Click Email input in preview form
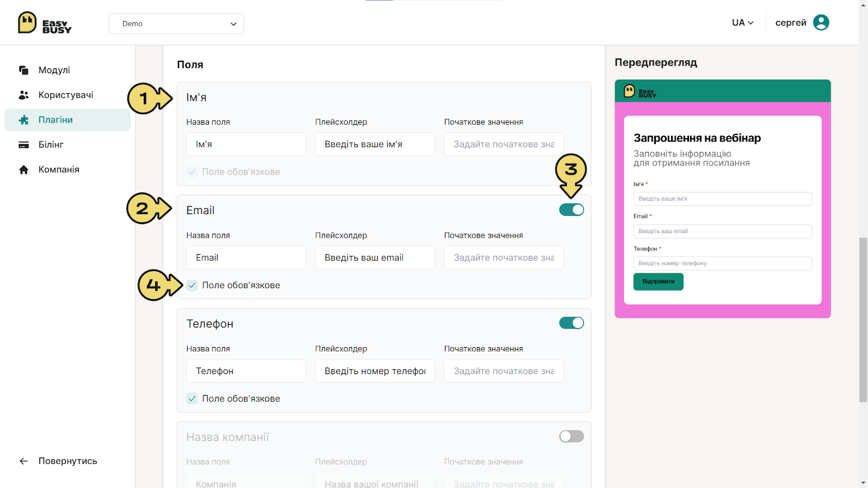Viewport: 868px width, 488px height. pyautogui.click(x=723, y=232)
